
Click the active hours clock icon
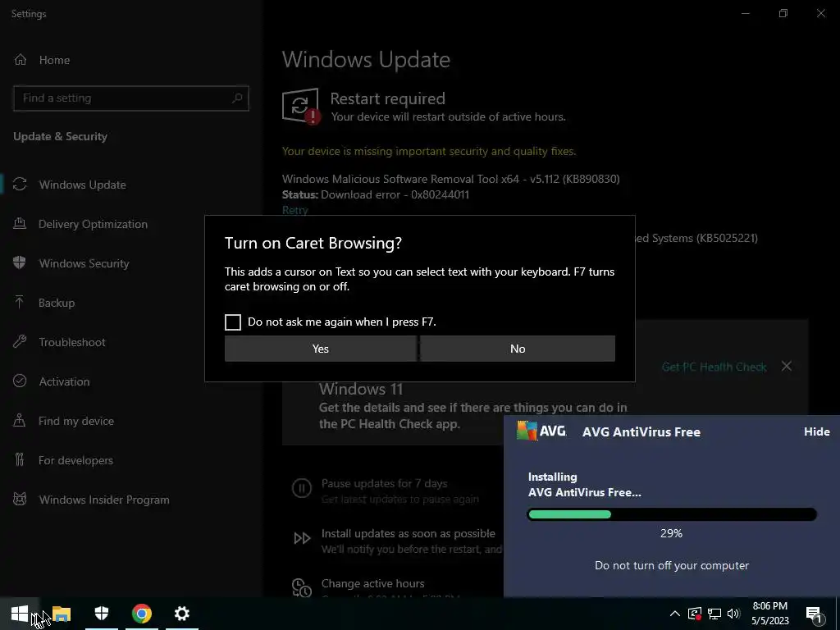pyautogui.click(x=302, y=587)
